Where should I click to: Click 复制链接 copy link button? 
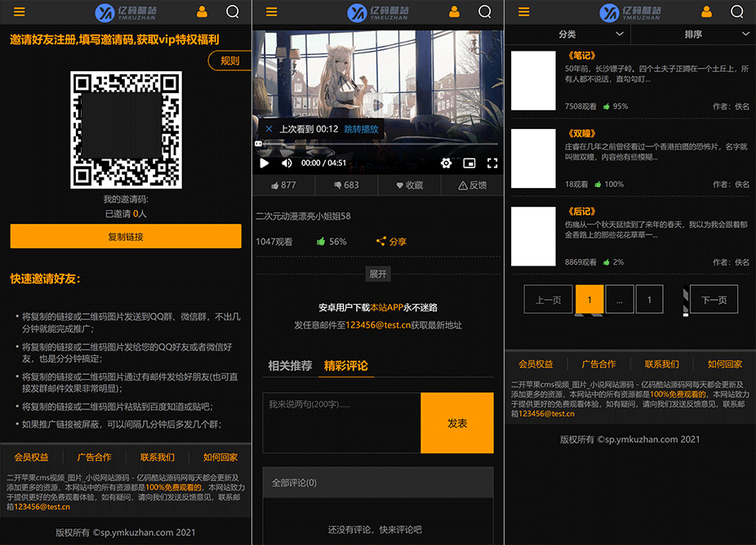(126, 236)
